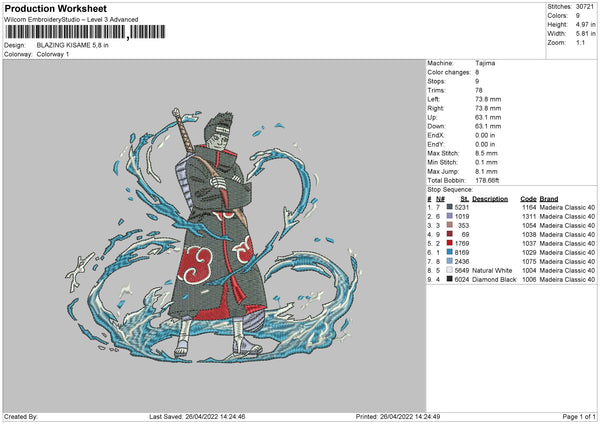This screenshot has height=424, width=600.
Task: Click stitch count '353' in stop row 3
Action: (x=463, y=225)
